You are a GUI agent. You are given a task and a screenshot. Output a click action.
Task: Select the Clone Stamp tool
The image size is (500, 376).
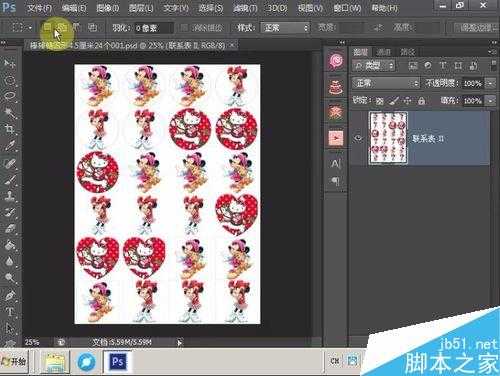coord(9,196)
